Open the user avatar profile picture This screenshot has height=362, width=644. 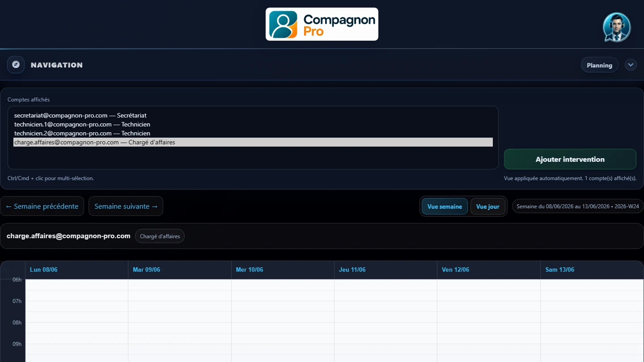click(617, 27)
